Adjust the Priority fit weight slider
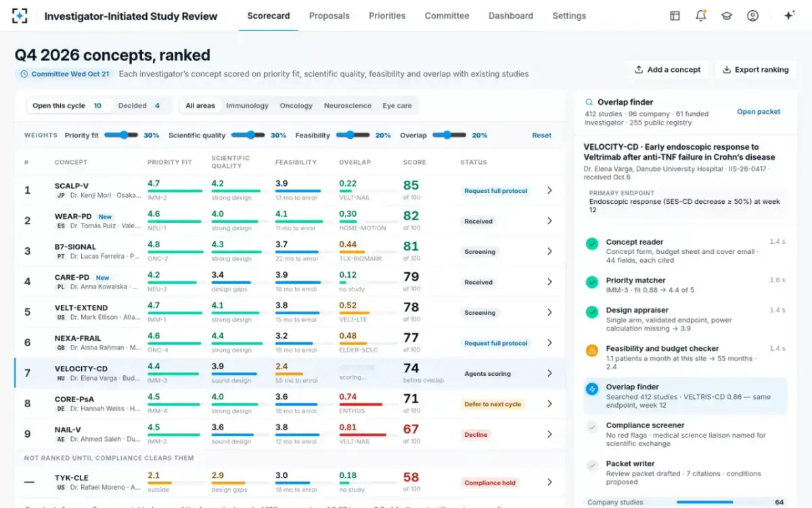The height and width of the screenshot is (508, 812). [x=120, y=135]
